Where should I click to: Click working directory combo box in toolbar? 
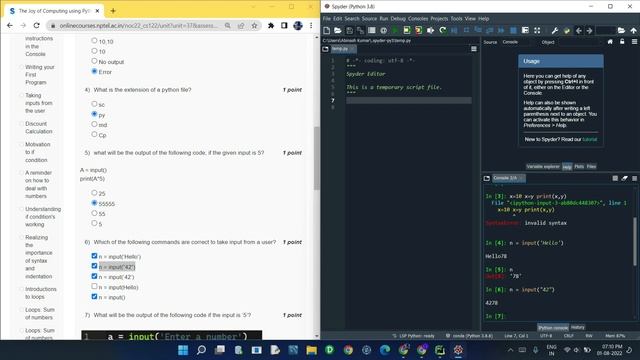(605, 31)
